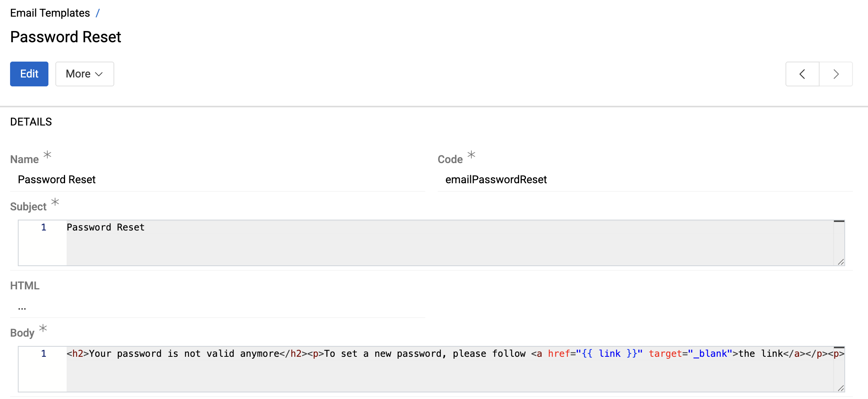Click the Subject editor resize handle
Screen dimensions: 868x399
840,263
